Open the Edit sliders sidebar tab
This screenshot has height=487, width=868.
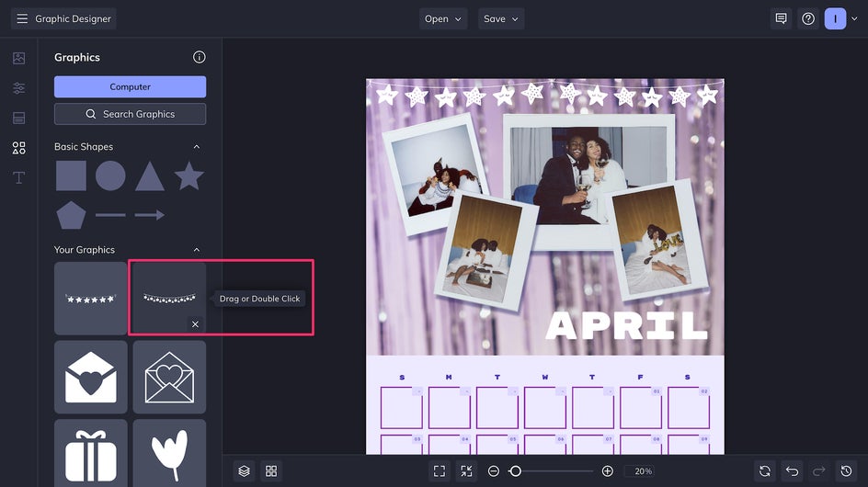[18, 87]
